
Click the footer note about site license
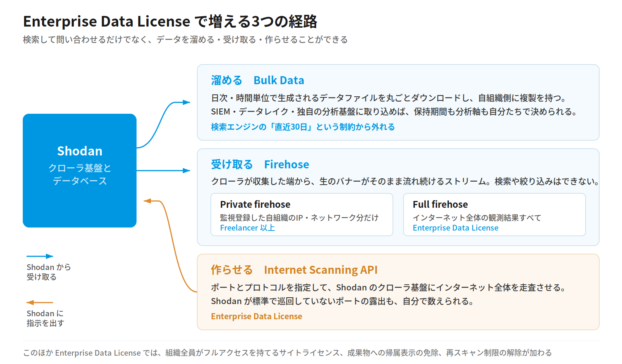point(287,353)
